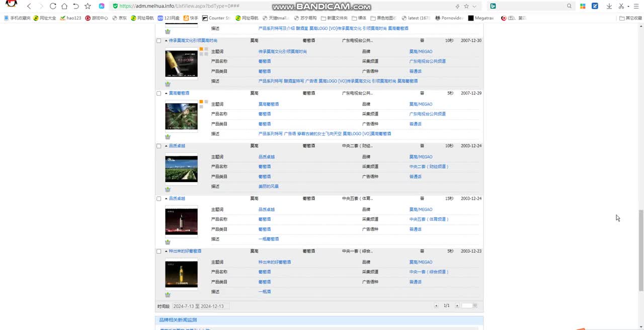Check the box for 传承莫高文化引领莫高时尚
The width and height of the screenshot is (644, 330).
coord(159,41)
